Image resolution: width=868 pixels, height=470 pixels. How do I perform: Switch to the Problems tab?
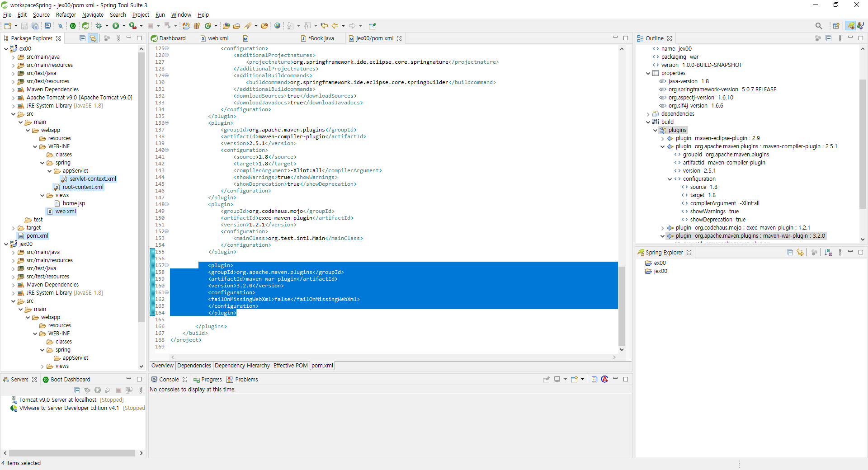point(242,380)
